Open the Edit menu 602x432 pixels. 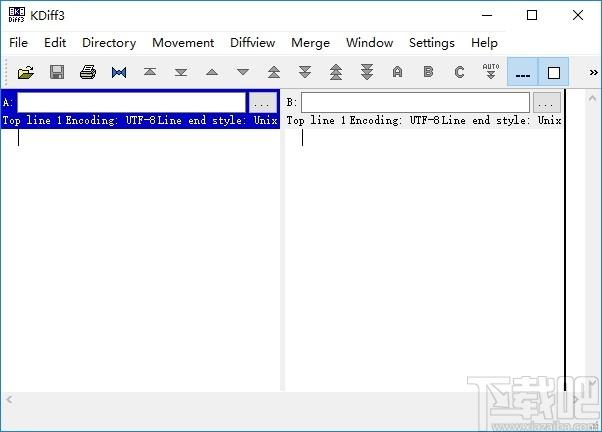(x=55, y=43)
